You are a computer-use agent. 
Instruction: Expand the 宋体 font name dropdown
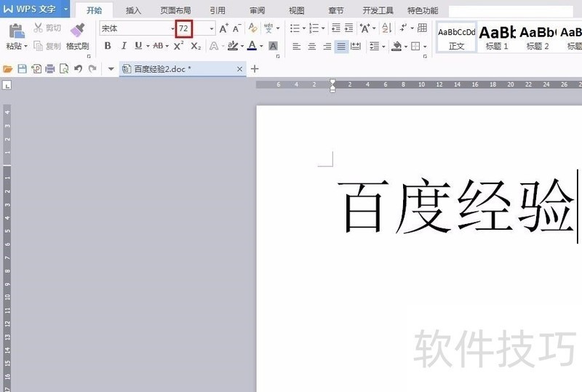pyautogui.click(x=171, y=28)
